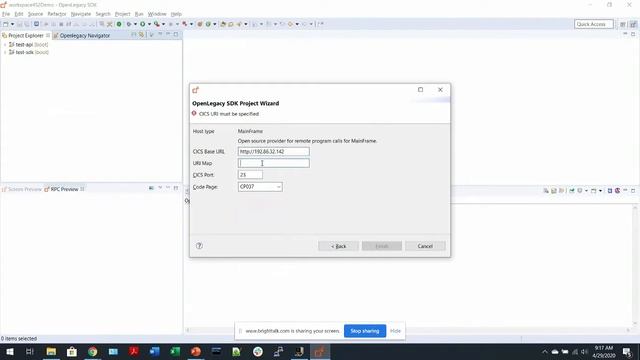
Task: Open notification center icon in system tray
Action: pos(627,351)
